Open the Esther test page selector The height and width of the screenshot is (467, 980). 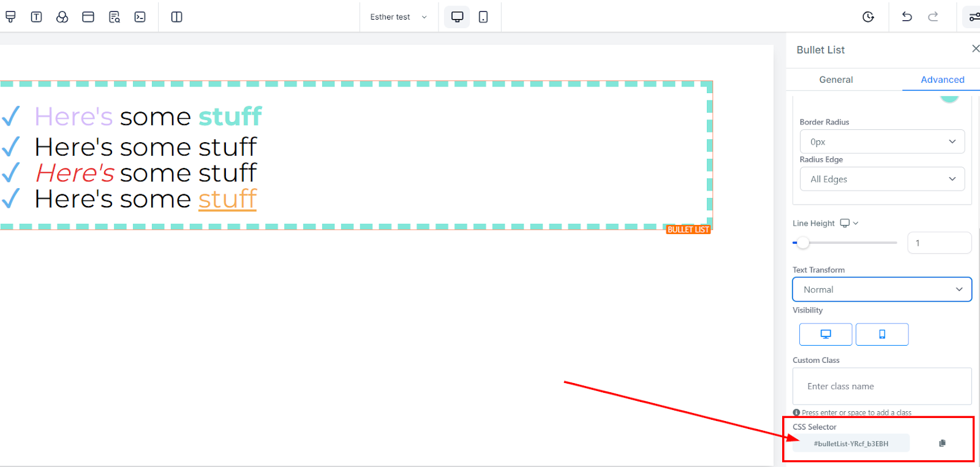[x=398, y=17]
